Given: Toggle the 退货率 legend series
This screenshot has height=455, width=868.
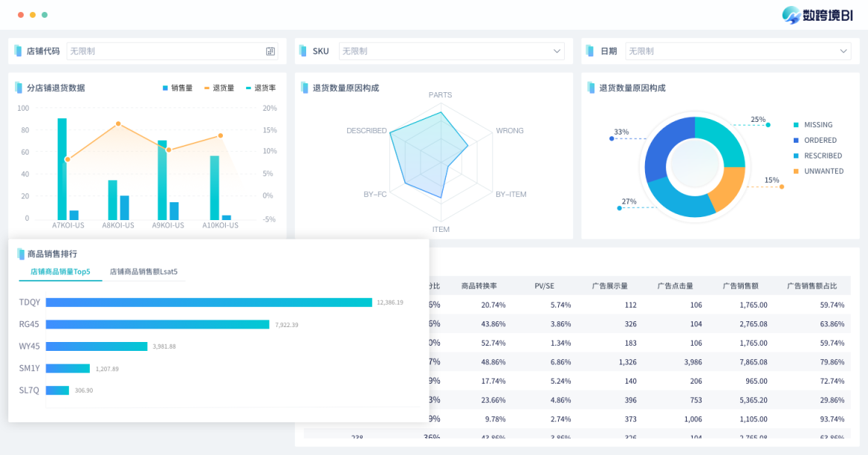Looking at the screenshot, I should coord(260,88).
